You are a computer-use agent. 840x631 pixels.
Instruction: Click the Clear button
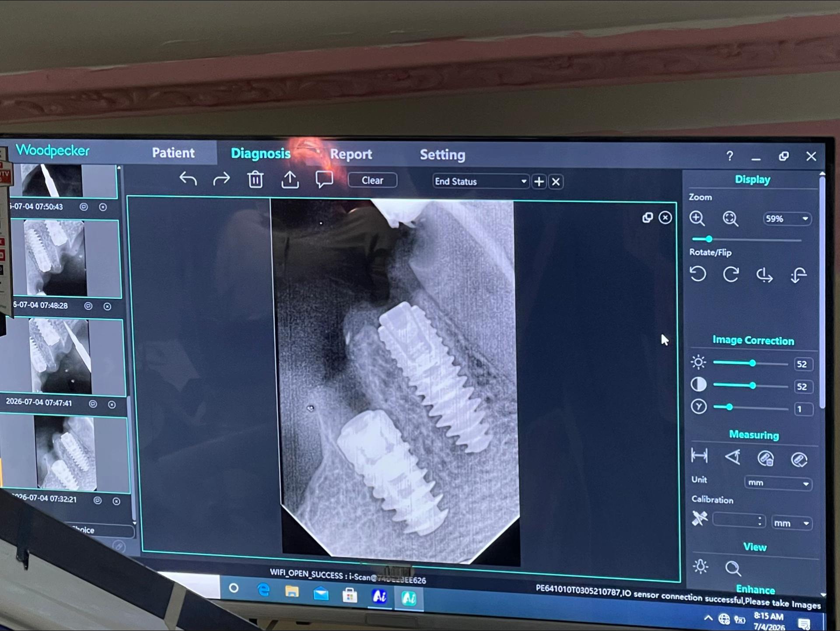click(372, 180)
